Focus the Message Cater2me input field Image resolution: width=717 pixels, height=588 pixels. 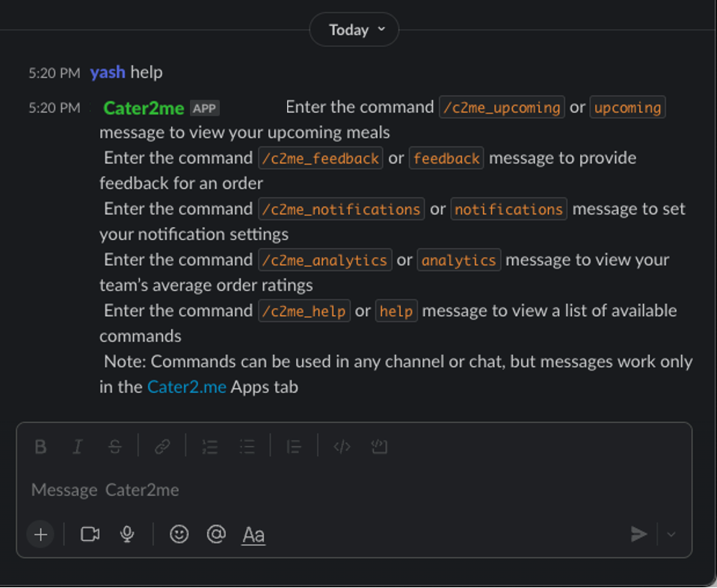tap(354, 490)
